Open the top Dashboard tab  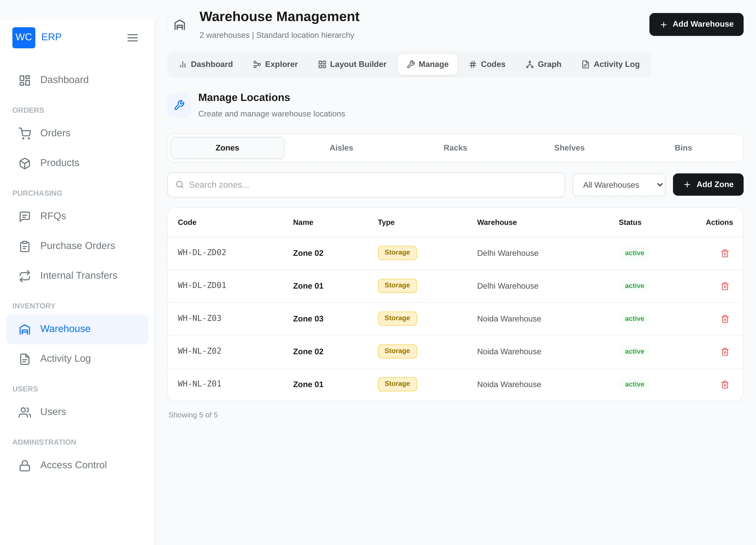(x=206, y=64)
